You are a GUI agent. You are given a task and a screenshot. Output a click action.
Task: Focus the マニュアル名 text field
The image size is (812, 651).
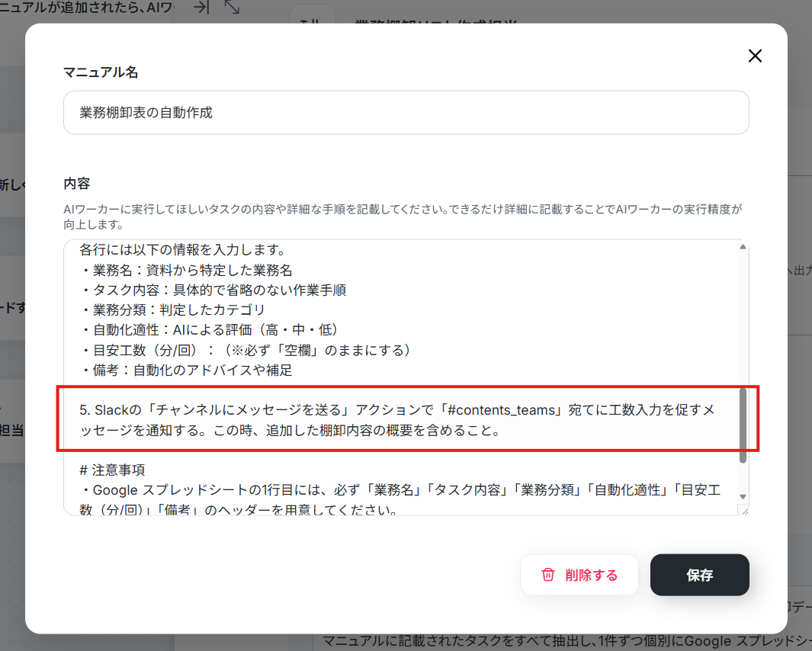pos(406,112)
